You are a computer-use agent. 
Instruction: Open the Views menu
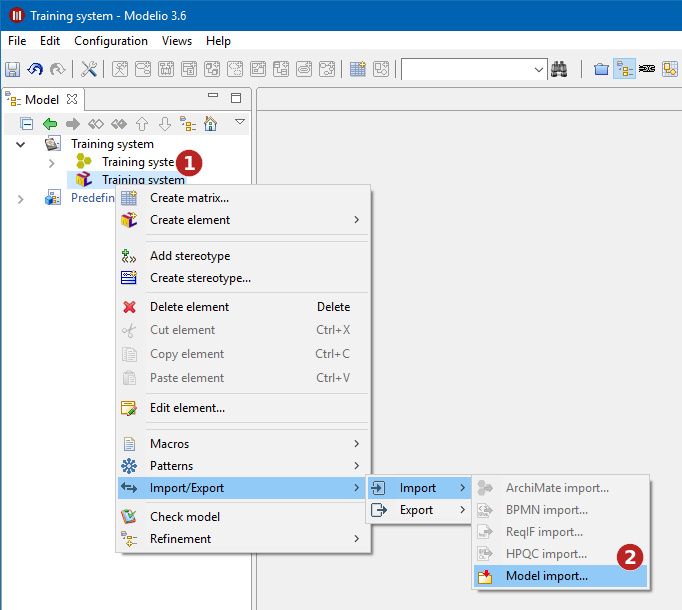(x=177, y=41)
